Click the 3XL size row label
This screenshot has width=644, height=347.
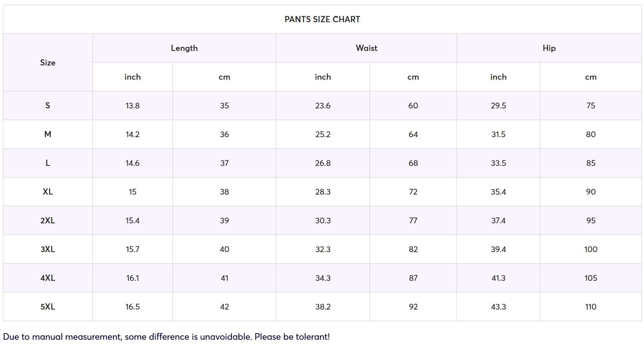pos(48,249)
